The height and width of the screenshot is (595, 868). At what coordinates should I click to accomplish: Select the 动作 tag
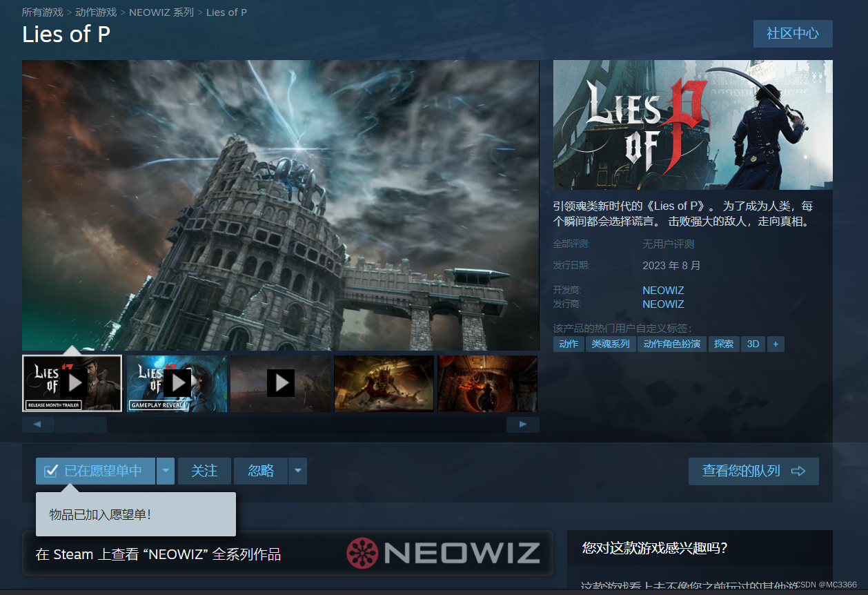click(569, 344)
